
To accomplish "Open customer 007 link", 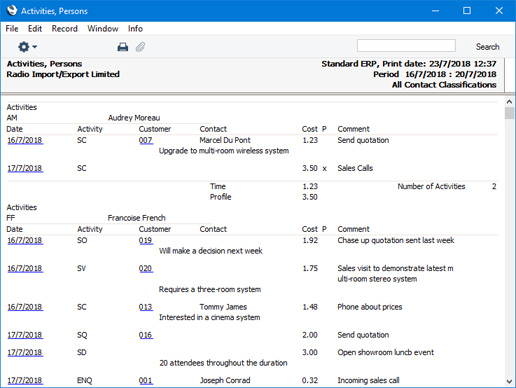I will pyautogui.click(x=146, y=140).
